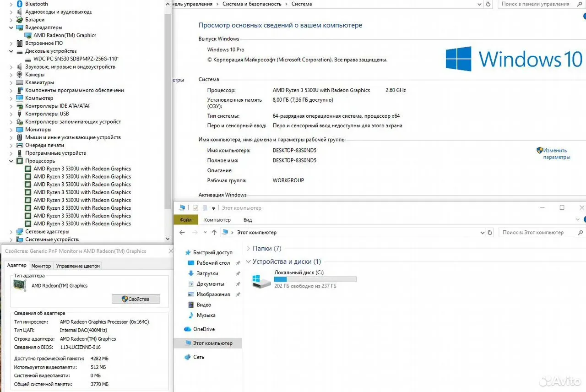Open the Explorer address bar history dropdown
This screenshot has height=392, width=586.
482,233
